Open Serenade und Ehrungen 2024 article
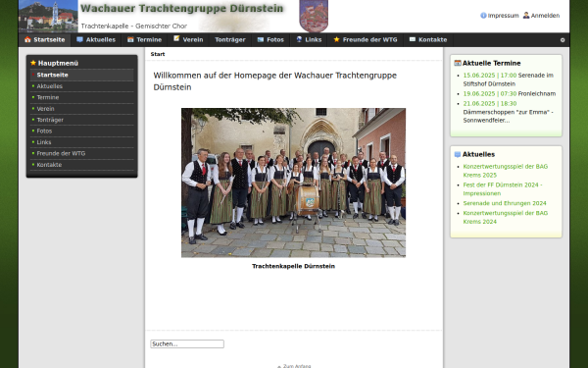Image resolution: width=588 pixels, height=368 pixels. point(505,203)
